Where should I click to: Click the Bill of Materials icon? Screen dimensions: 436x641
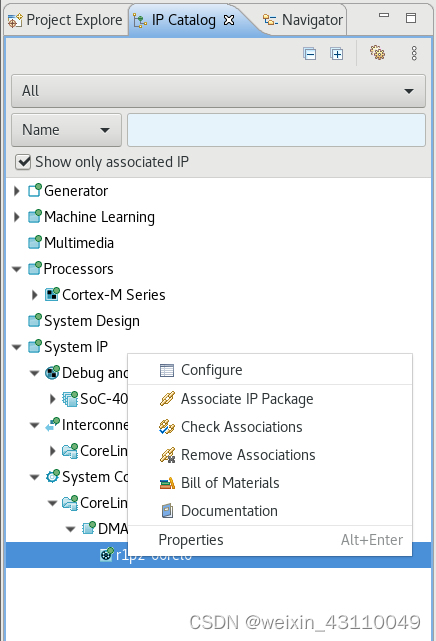pyautogui.click(x=167, y=483)
